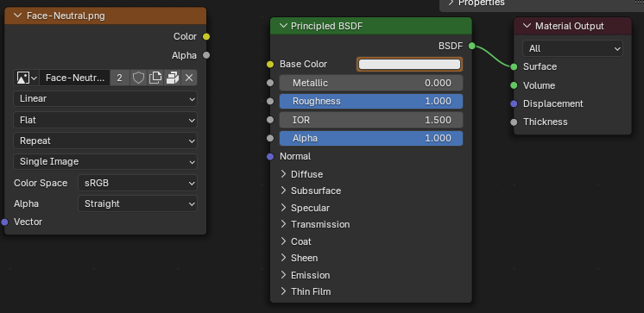644x313 pixels.
Task: Click the new image copy icon
Action: [x=155, y=78]
